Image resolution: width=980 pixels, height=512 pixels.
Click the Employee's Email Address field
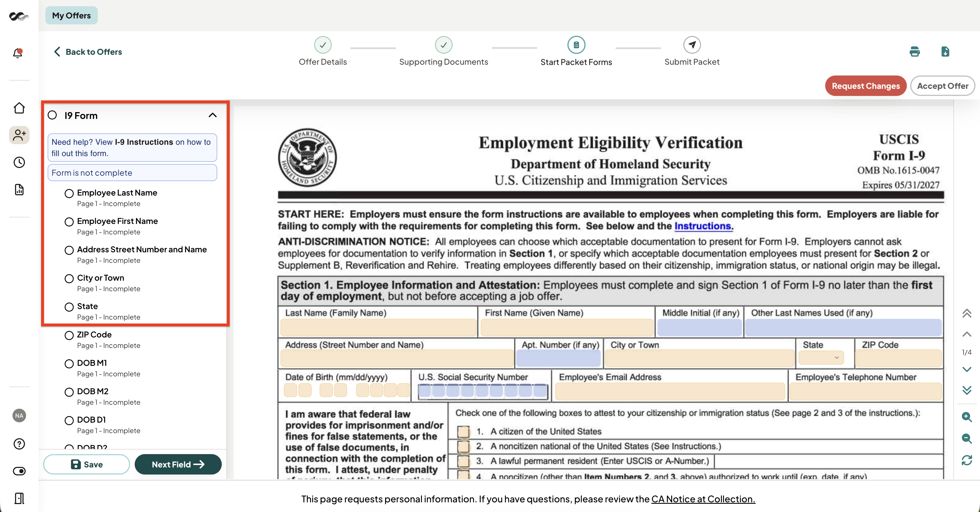click(x=670, y=391)
